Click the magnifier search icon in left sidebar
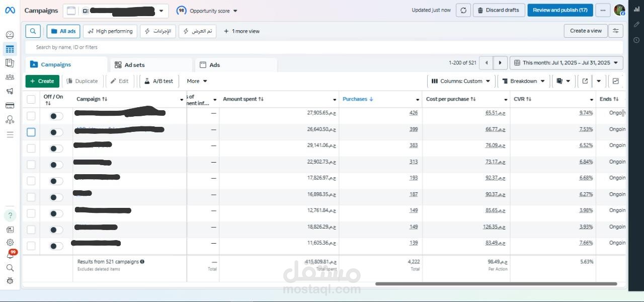This screenshot has height=302, width=644. click(x=10, y=268)
